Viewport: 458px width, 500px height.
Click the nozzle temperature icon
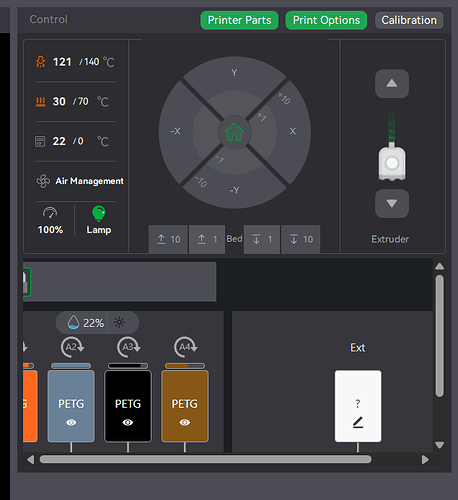click(41, 62)
